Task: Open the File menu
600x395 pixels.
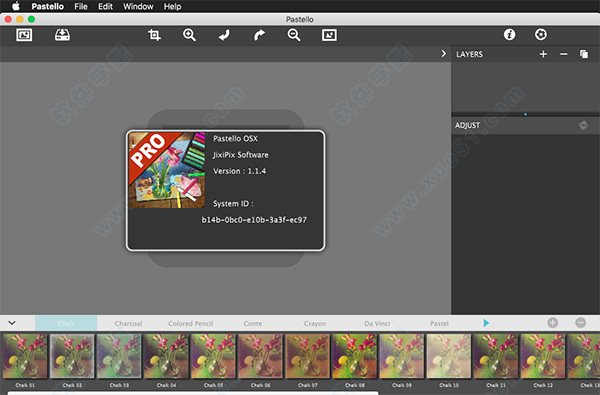Action: tap(81, 7)
